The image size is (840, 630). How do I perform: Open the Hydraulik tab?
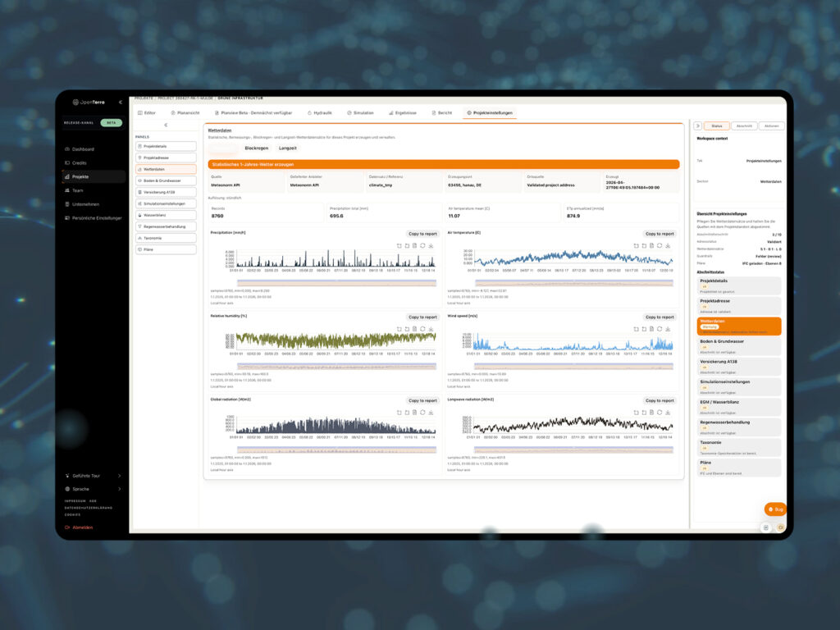coord(320,113)
